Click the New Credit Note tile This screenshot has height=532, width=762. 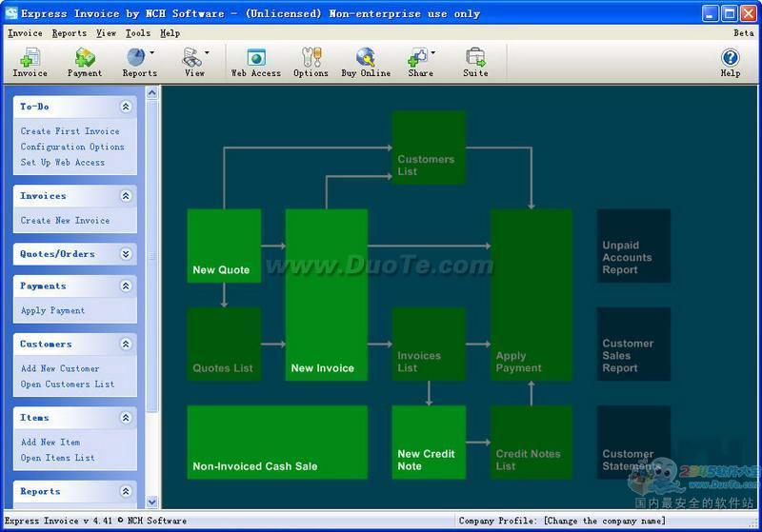pos(429,443)
